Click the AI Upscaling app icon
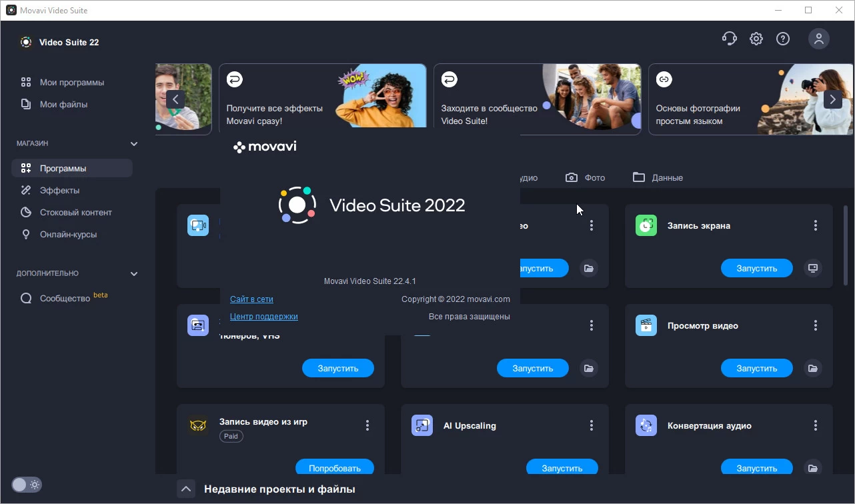The height and width of the screenshot is (504, 855). tap(422, 426)
